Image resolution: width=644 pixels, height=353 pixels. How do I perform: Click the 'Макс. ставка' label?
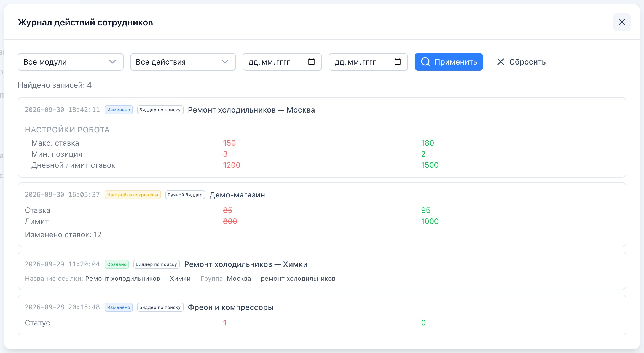click(x=55, y=143)
